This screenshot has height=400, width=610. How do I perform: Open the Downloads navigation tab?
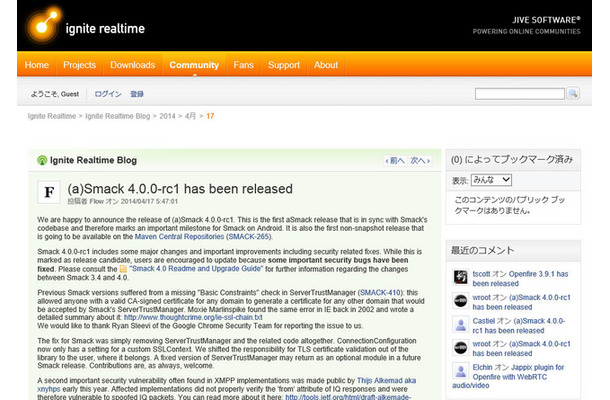132,65
